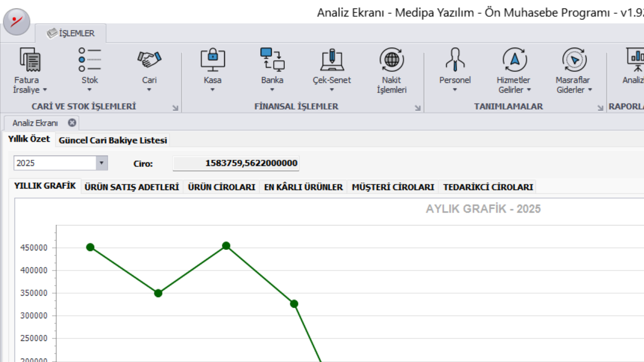
Task: Open the Hizmetler Gelirler icon
Action: 514,60
